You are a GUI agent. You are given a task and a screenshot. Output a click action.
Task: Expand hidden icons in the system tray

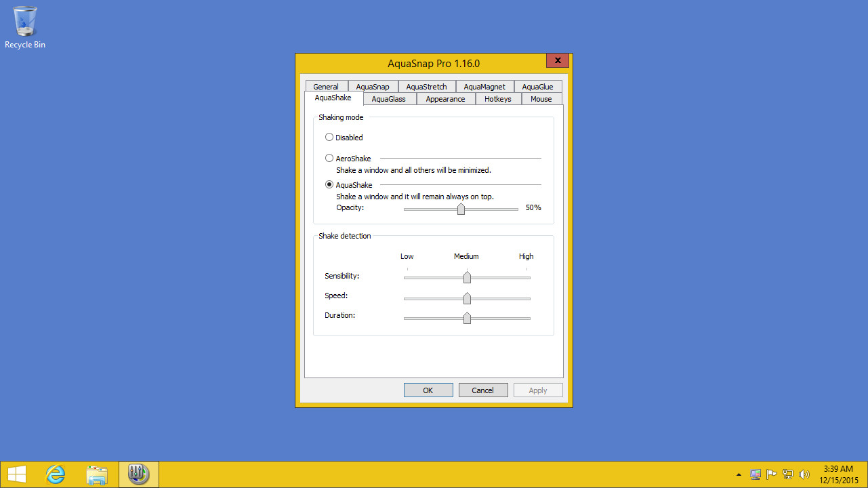coord(739,474)
